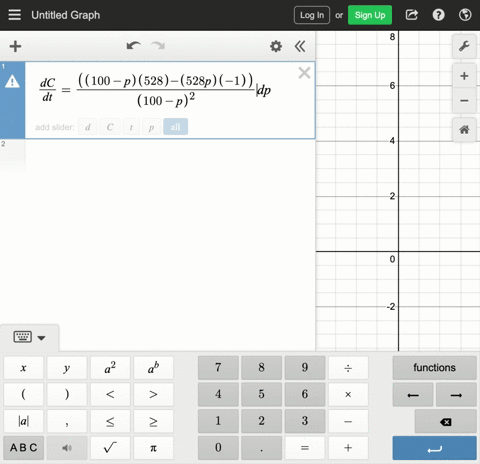
Task: Open the functions keypad menu
Action: point(434,368)
